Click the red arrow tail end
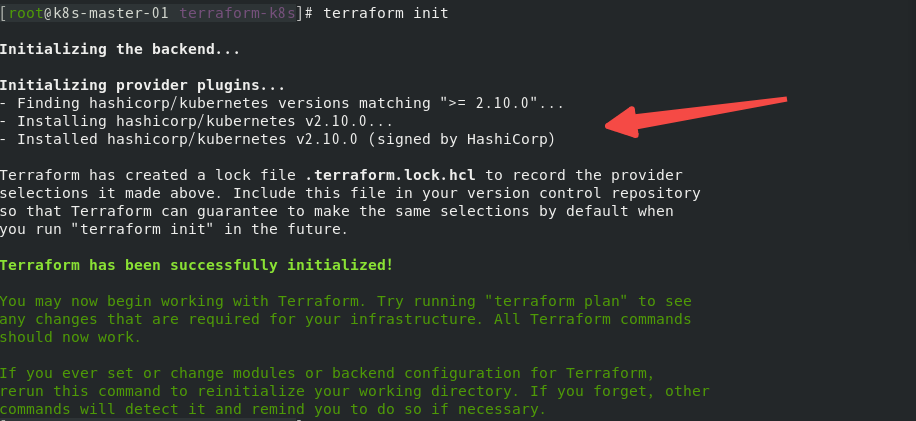The width and height of the screenshot is (916, 421). (x=784, y=100)
